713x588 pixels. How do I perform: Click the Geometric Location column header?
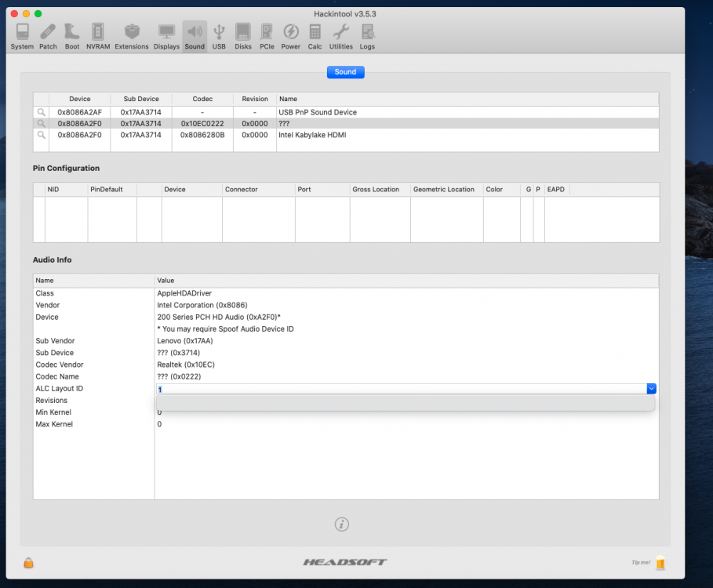click(446, 189)
